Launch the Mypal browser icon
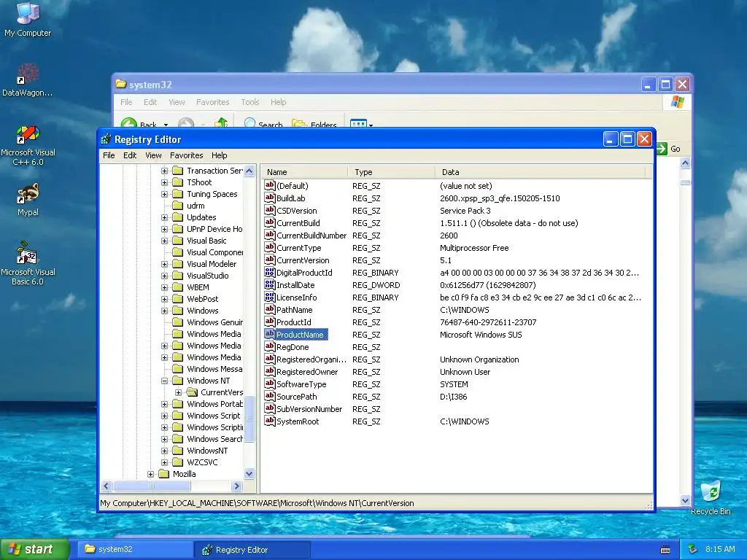 pos(28,200)
